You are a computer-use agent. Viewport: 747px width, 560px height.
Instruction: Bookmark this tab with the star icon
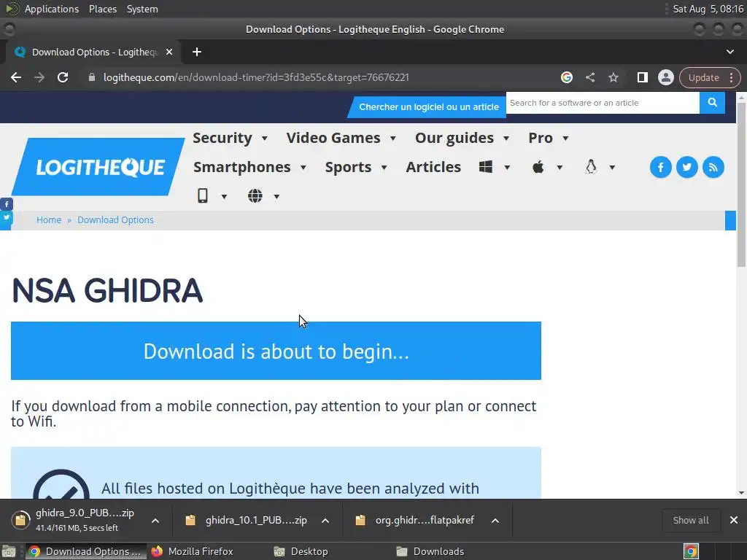click(x=613, y=77)
